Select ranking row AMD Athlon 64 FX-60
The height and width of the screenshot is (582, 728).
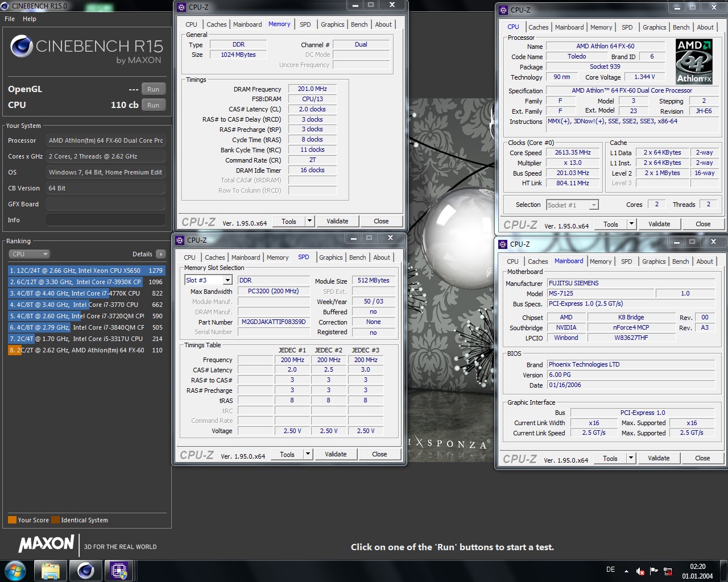(86, 350)
